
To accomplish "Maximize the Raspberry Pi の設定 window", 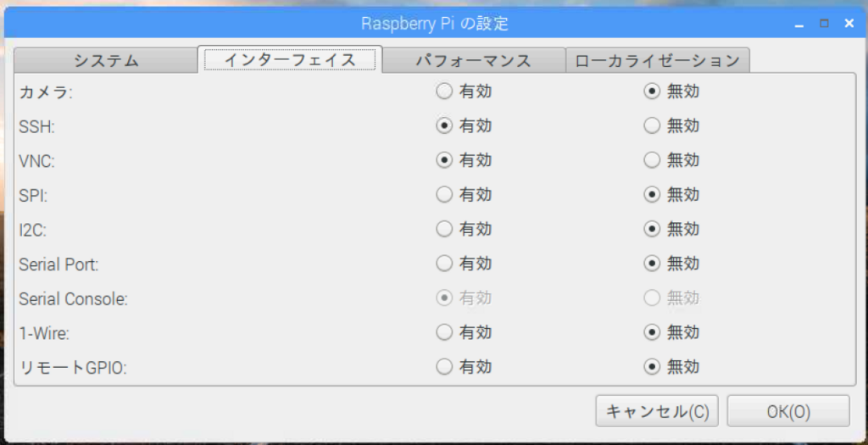I will click(824, 23).
